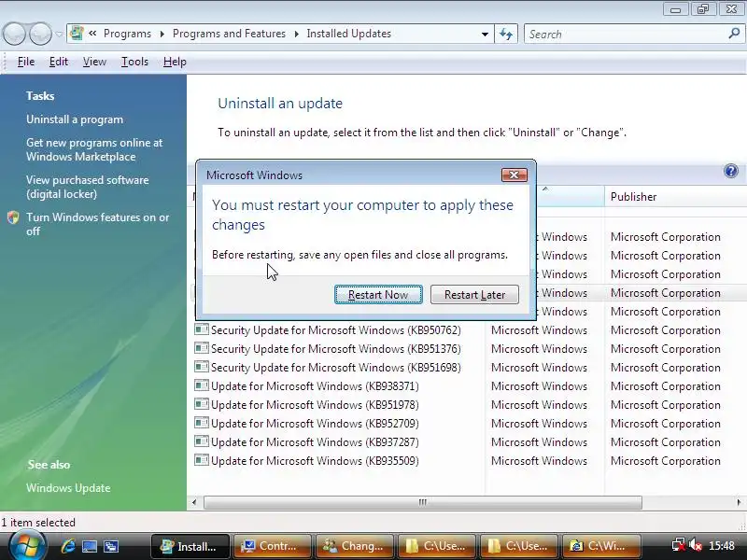Open the Help menu

pos(175,62)
